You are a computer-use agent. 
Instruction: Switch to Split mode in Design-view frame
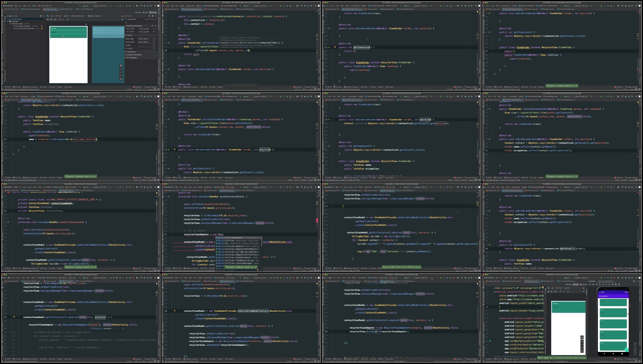145,12
